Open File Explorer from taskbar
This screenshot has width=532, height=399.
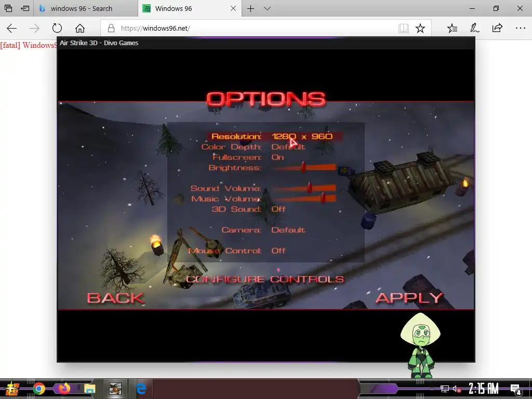tap(89, 389)
